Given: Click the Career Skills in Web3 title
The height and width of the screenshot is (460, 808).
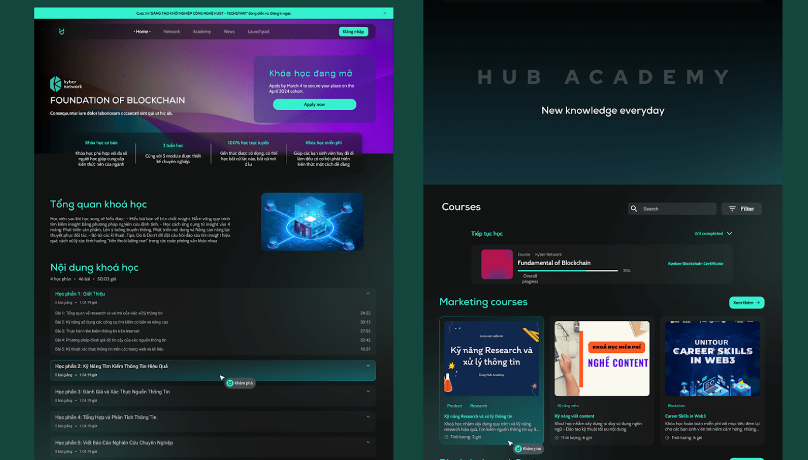Looking at the screenshot, I should [x=685, y=416].
